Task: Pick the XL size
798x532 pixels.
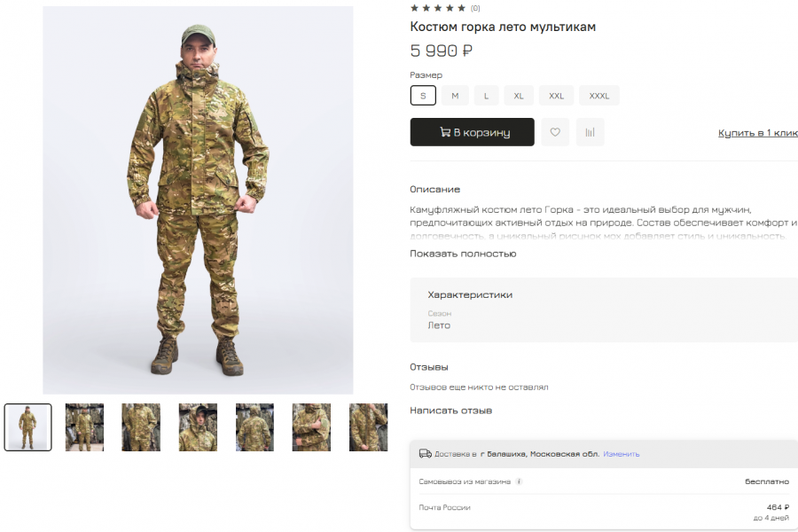Action: (x=519, y=96)
